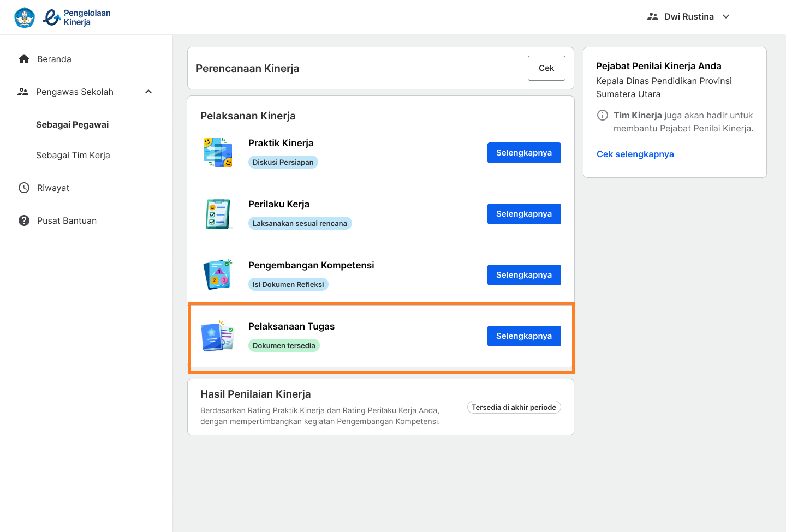Select Sebagai Pegawai submenu item
786x532 pixels.
(x=73, y=124)
